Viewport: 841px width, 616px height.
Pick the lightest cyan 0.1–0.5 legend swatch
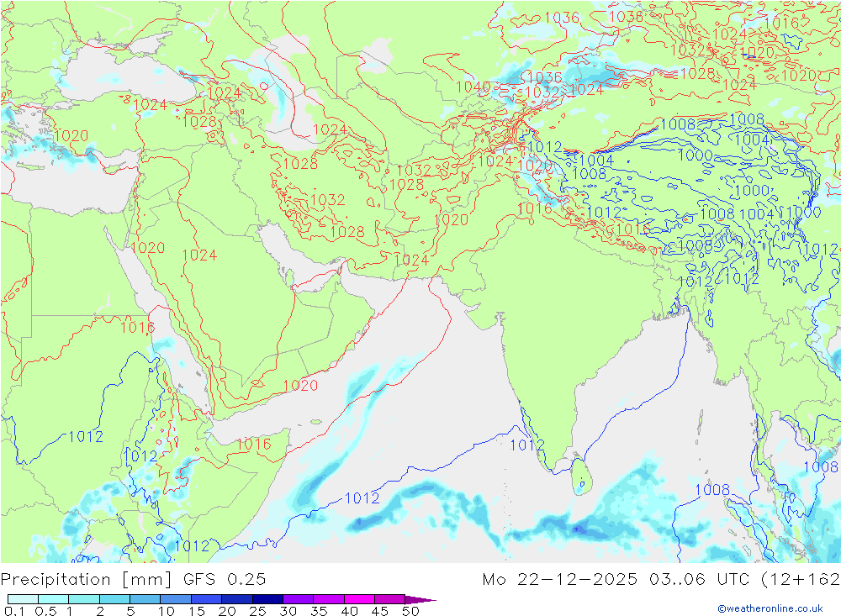tap(23, 599)
